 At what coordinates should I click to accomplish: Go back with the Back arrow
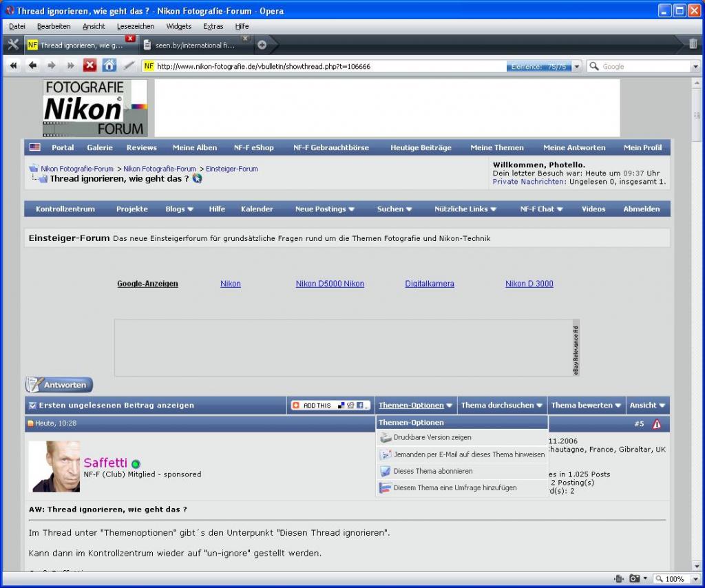point(32,65)
